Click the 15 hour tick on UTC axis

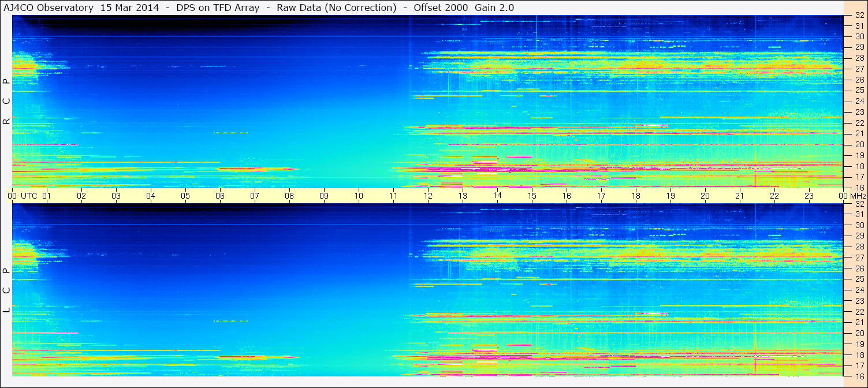click(x=532, y=196)
